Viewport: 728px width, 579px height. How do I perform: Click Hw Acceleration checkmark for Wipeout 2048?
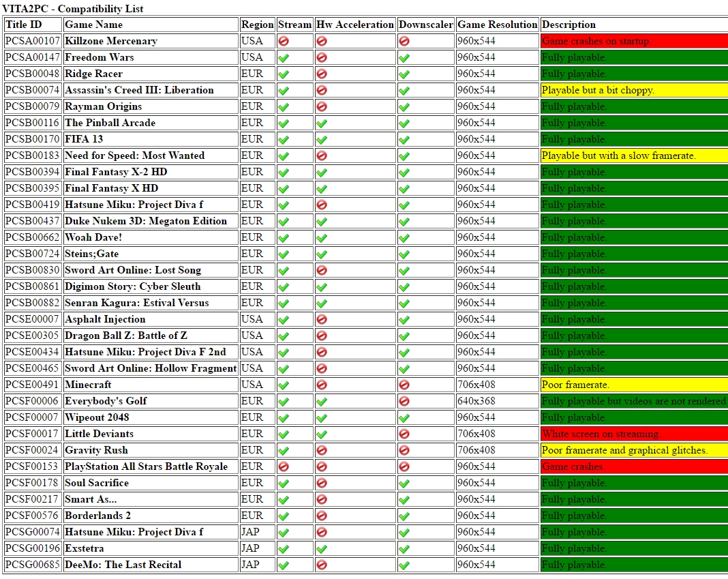point(321,418)
